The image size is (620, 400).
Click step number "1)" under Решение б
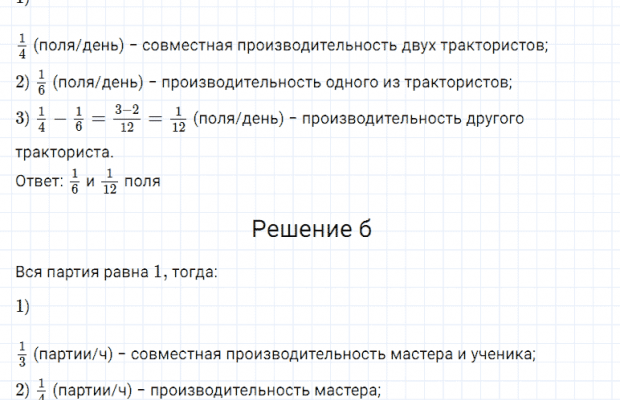(23, 307)
